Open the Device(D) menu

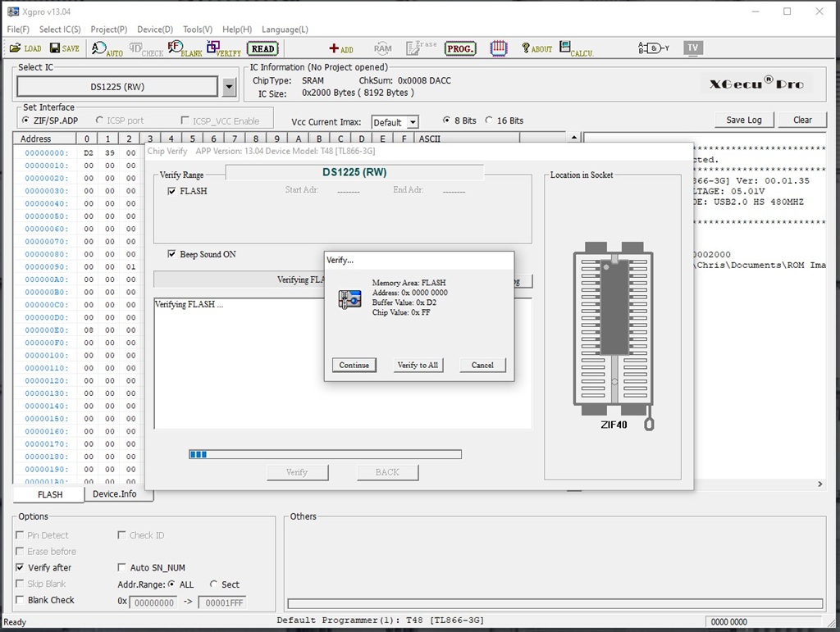click(x=155, y=30)
